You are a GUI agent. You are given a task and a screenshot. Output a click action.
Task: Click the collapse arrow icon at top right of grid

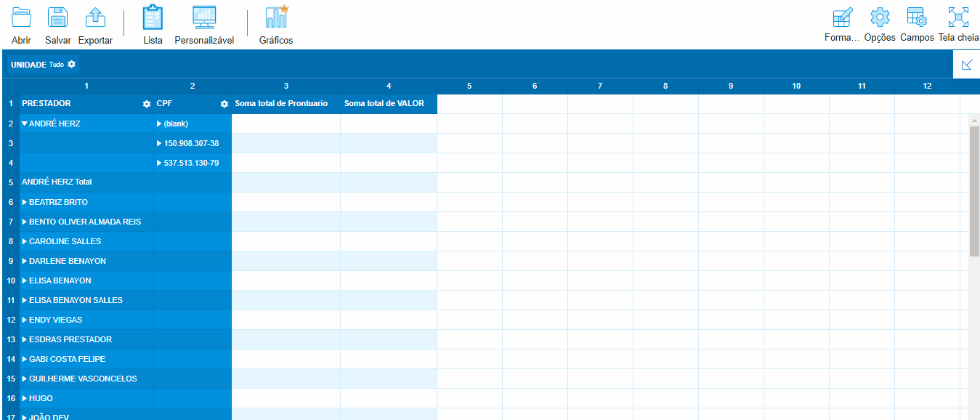point(966,65)
